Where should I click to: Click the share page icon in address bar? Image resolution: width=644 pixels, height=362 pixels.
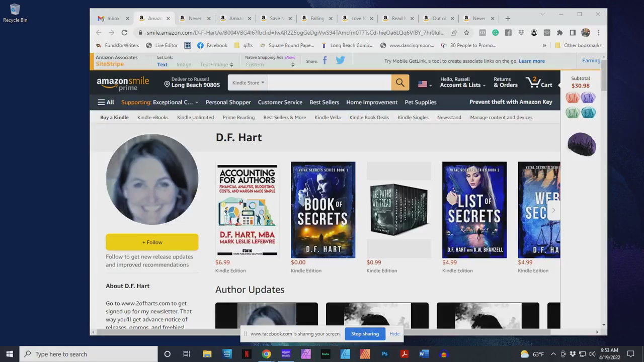tap(453, 33)
